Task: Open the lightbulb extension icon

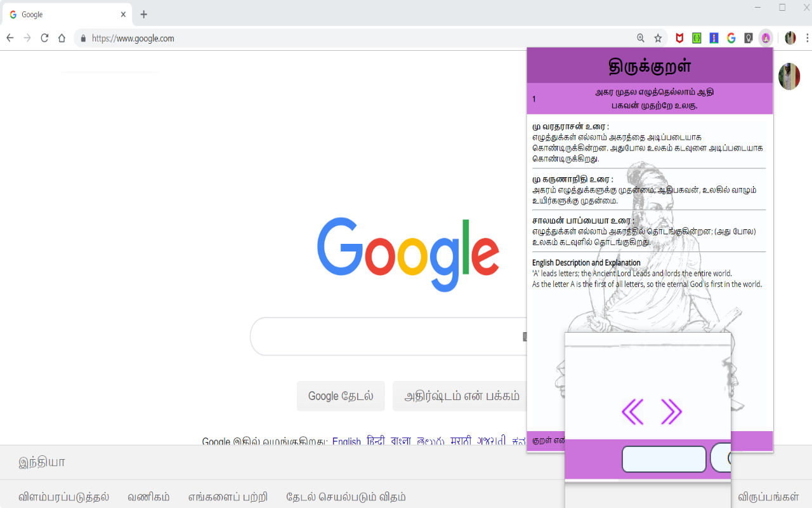Action: click(x=749, y=38)
